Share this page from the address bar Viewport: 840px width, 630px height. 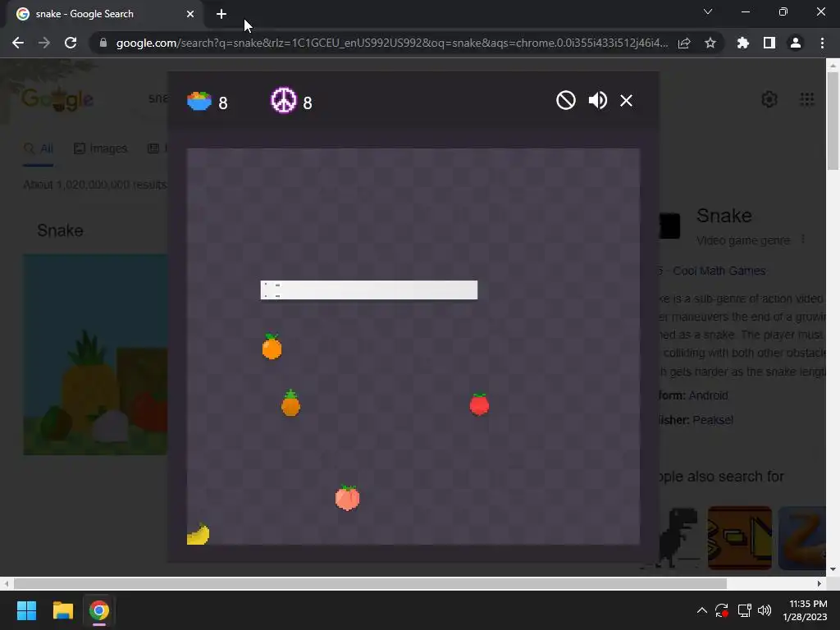[684, 43]
